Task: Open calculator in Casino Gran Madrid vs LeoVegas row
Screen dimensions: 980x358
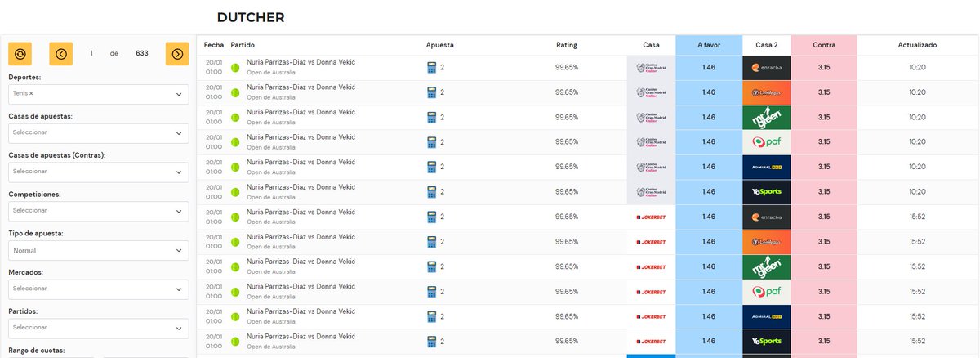Action: click(x=431, y=92)
